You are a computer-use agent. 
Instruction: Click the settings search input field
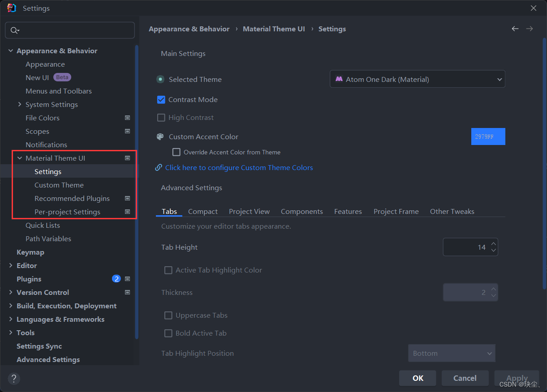pos(70,30)
